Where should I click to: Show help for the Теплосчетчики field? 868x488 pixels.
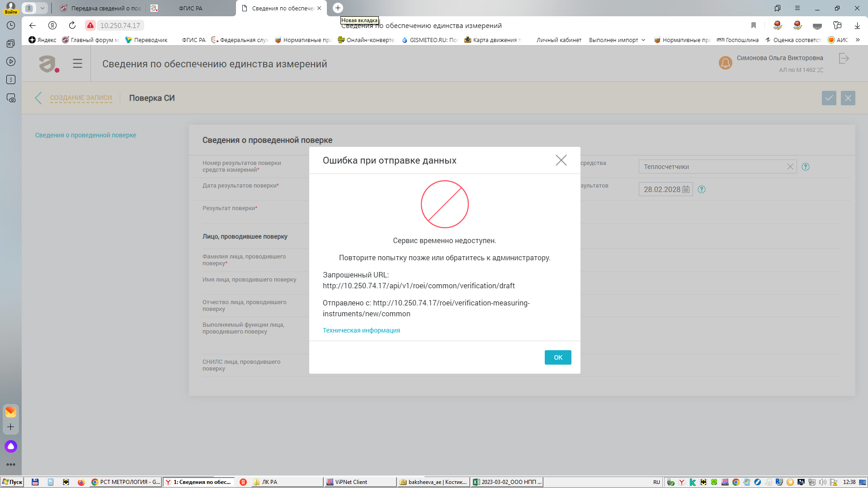click(806, 167)
